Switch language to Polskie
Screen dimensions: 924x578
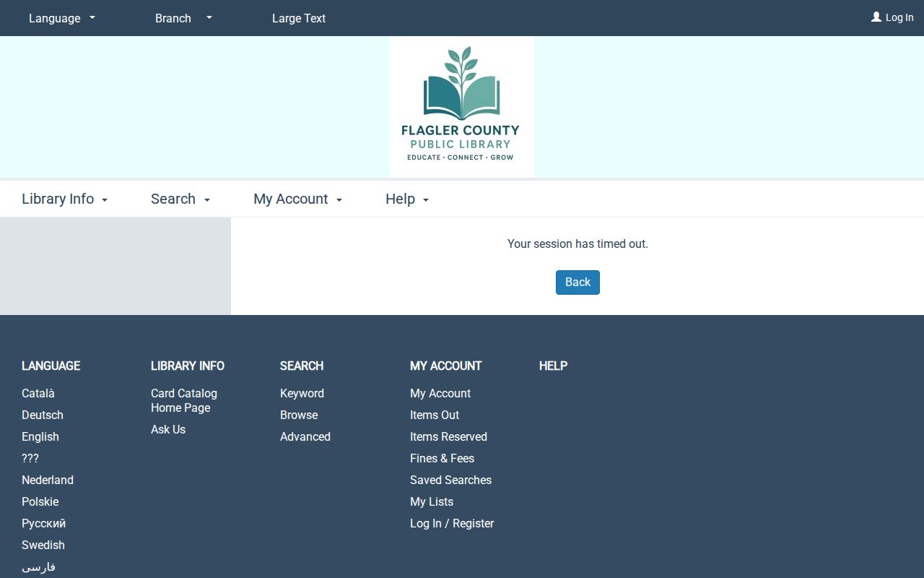pyautogui.click(x=40, y=501)
